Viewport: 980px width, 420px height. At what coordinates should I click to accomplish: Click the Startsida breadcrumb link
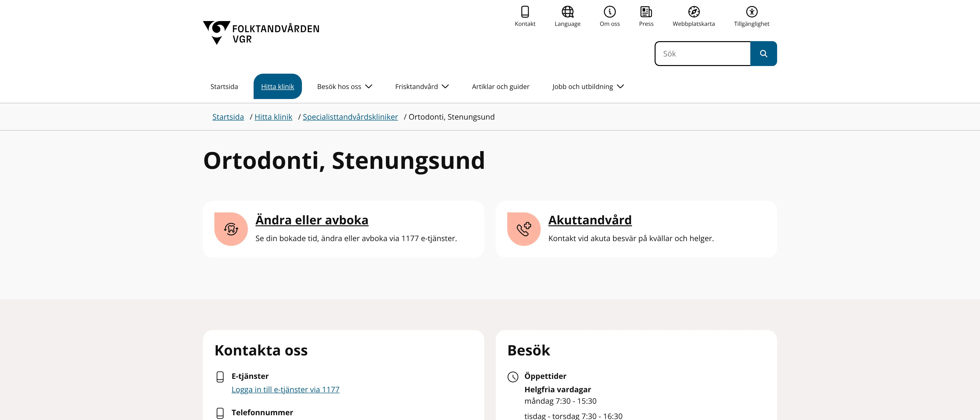coord(228,117)
